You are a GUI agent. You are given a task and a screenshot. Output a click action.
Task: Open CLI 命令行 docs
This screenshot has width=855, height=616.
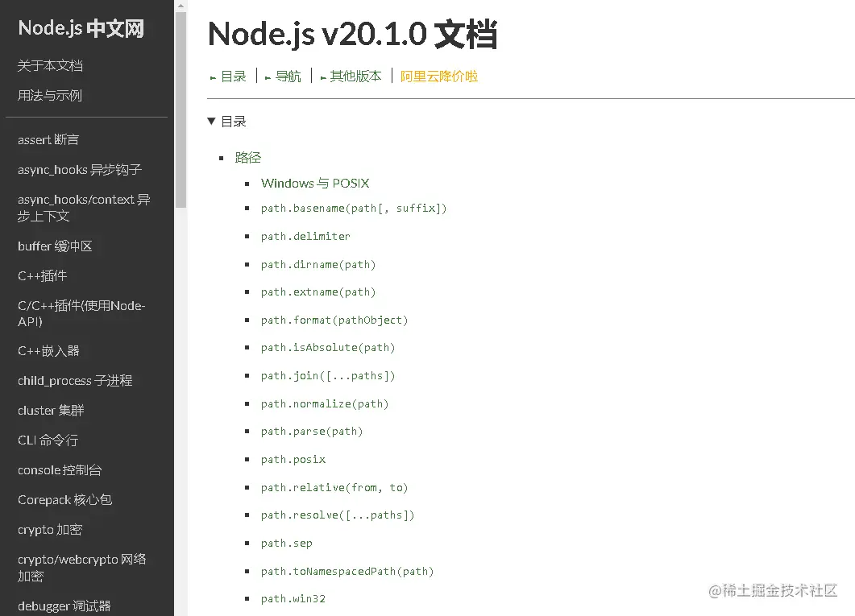click(48, 440)
